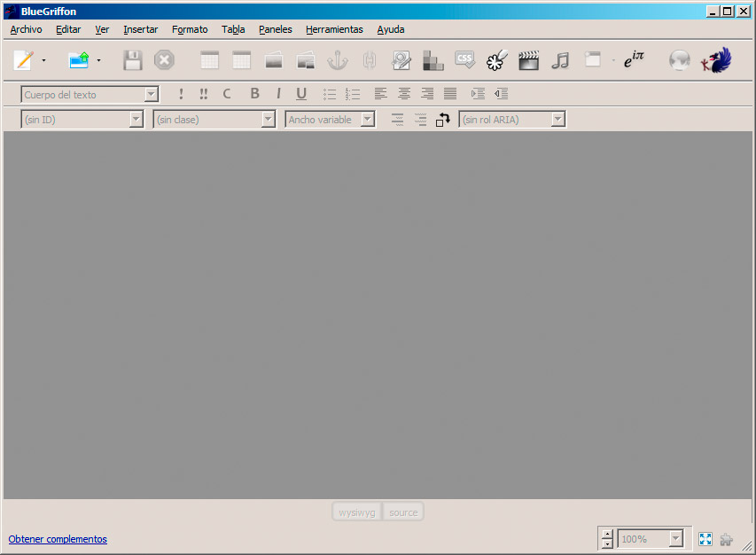756x555 pixels.
Task: Follow the Obtener complementos link
Action: [58, 539]
